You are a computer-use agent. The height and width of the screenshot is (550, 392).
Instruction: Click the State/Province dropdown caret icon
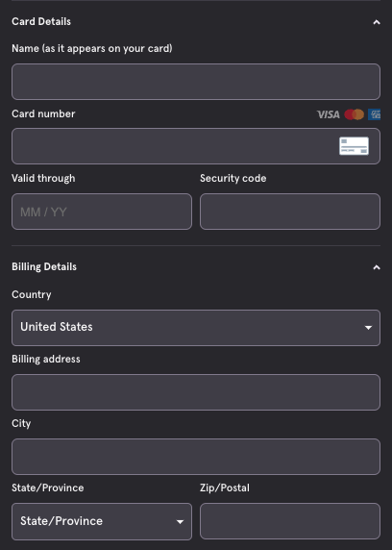coord(180,522)
